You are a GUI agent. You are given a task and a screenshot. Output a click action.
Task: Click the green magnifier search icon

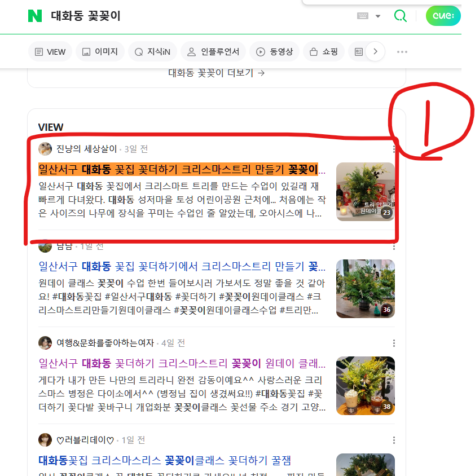[401, 16]
